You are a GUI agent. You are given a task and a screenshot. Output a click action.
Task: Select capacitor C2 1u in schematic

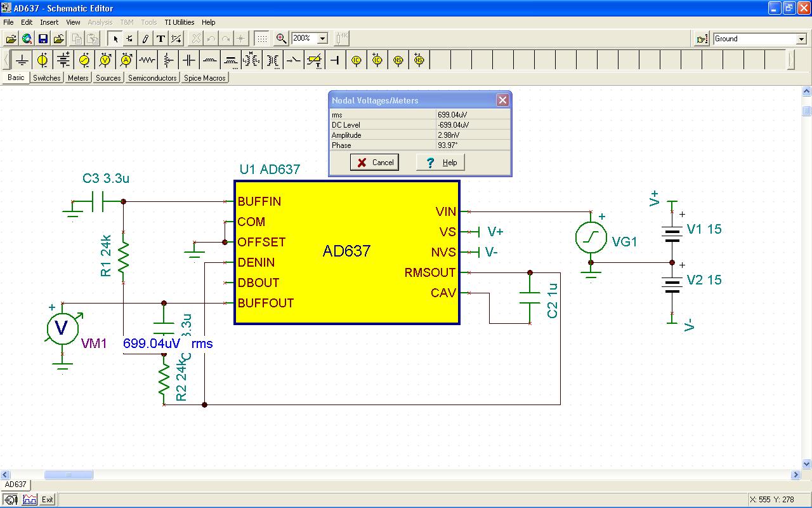coord(530,298)
